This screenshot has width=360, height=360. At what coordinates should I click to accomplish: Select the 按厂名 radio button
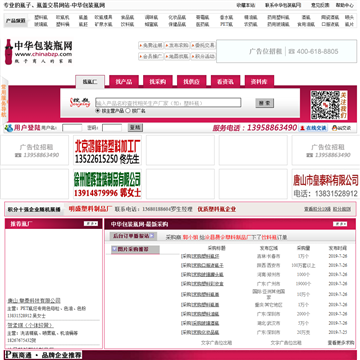coord(128,111)
